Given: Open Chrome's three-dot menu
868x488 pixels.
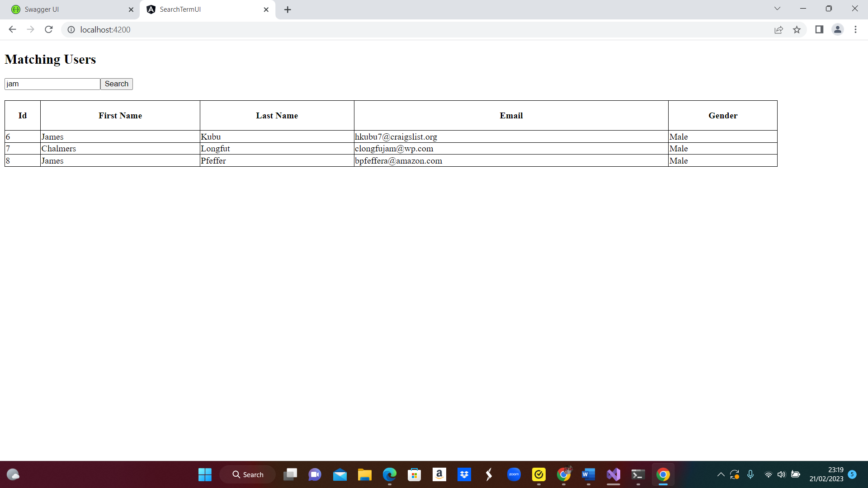Looking at the screenshot, I should 855,29.
